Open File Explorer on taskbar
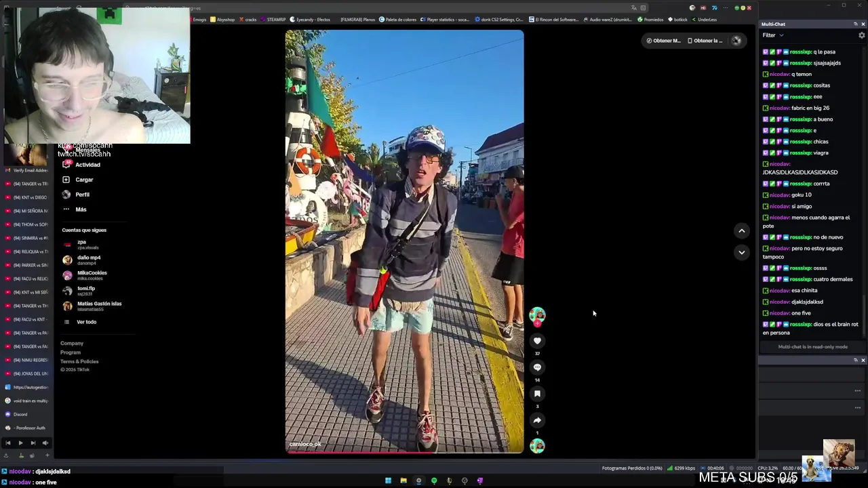 (x=403, y=481)
